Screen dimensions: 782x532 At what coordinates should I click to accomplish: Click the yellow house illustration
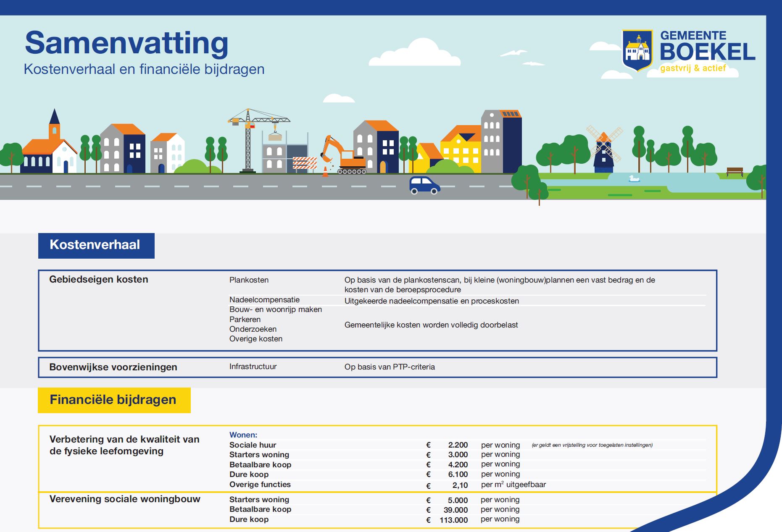(460, 151)
